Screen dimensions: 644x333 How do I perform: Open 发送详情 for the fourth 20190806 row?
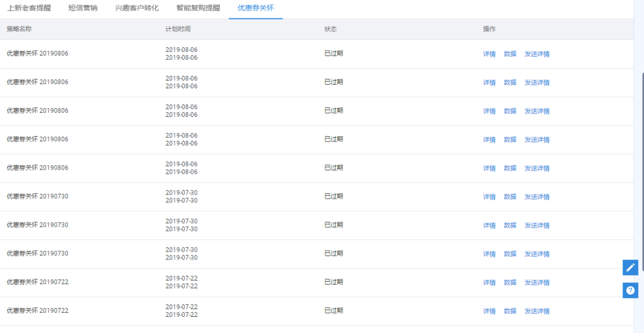tap(537, 140)
